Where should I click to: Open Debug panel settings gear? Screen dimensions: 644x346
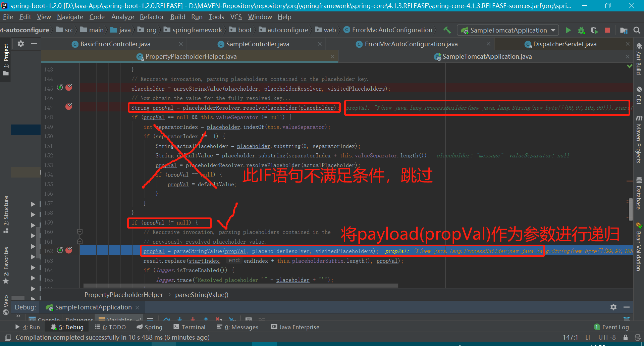[x=613, y=307]
